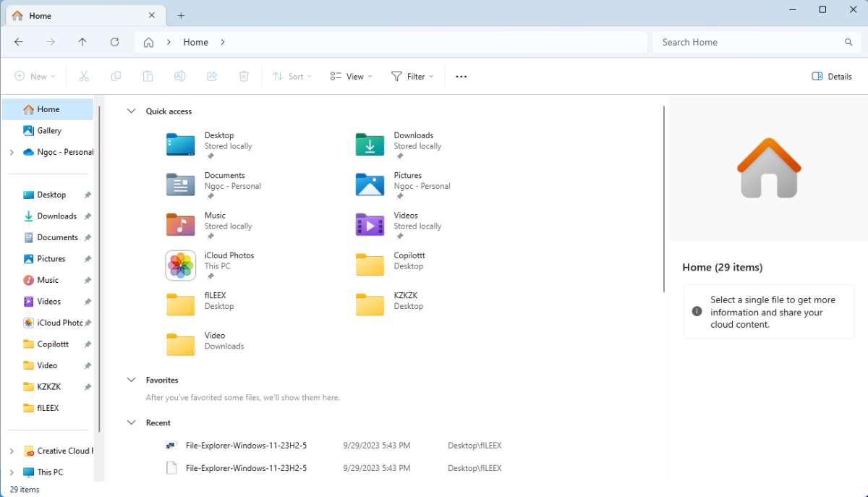Click the Delete trash icon

pyautogui.click(x=244, y=76)
